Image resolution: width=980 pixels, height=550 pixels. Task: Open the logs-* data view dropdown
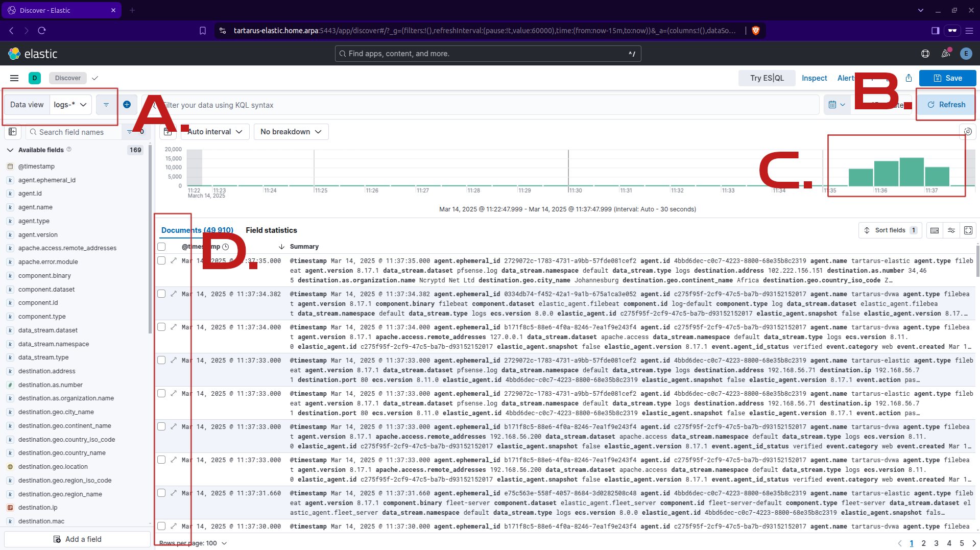tap(70, 105)
